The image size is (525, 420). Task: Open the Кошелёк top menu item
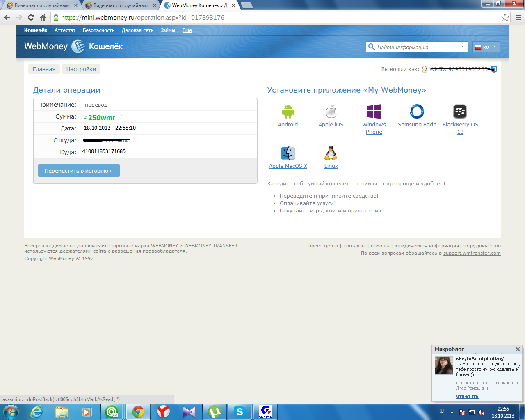tap(36, 30)
